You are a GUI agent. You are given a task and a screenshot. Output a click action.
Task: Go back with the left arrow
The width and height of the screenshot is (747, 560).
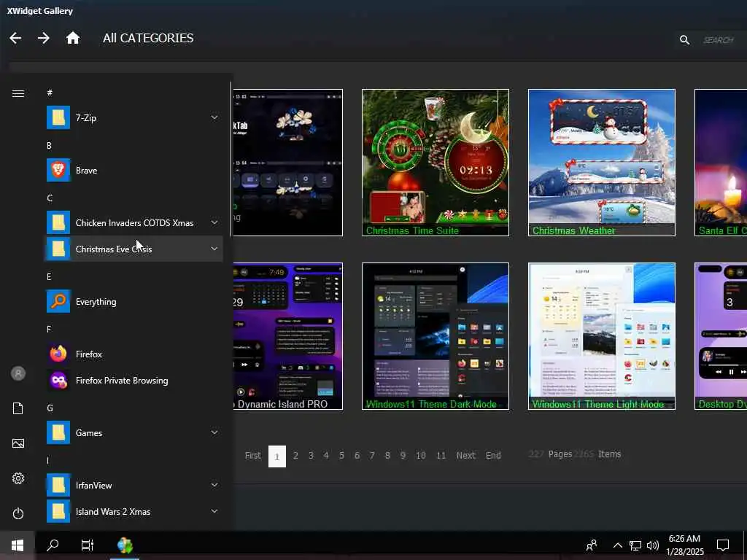click(x=15, y=38)
